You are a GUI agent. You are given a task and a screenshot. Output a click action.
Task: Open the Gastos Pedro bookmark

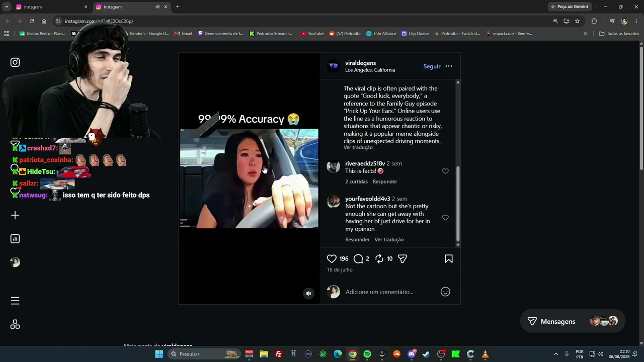(x=42, y=34)
